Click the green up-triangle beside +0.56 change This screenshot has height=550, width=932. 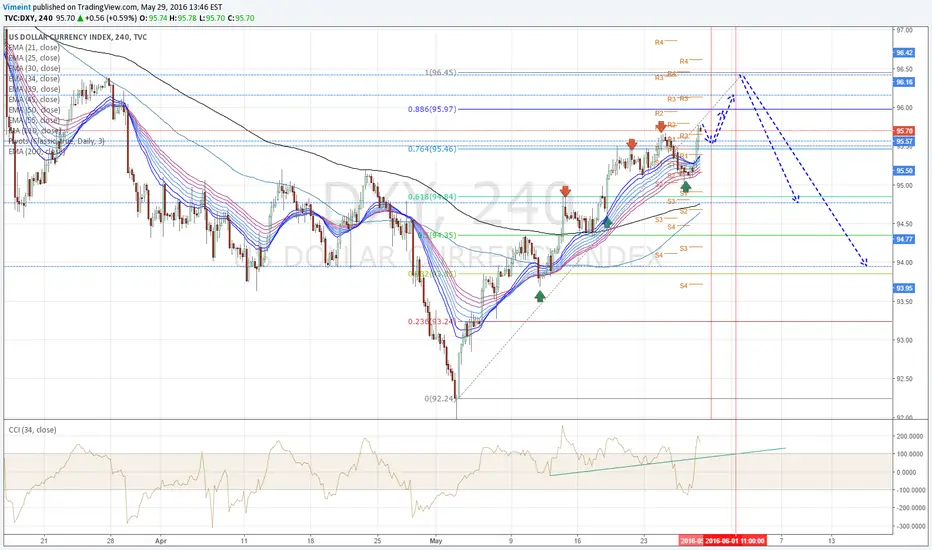(80, 18)
